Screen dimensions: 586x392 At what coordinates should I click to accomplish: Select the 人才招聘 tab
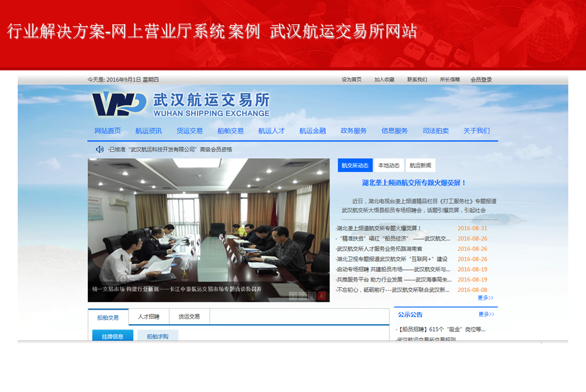[148, 317]
